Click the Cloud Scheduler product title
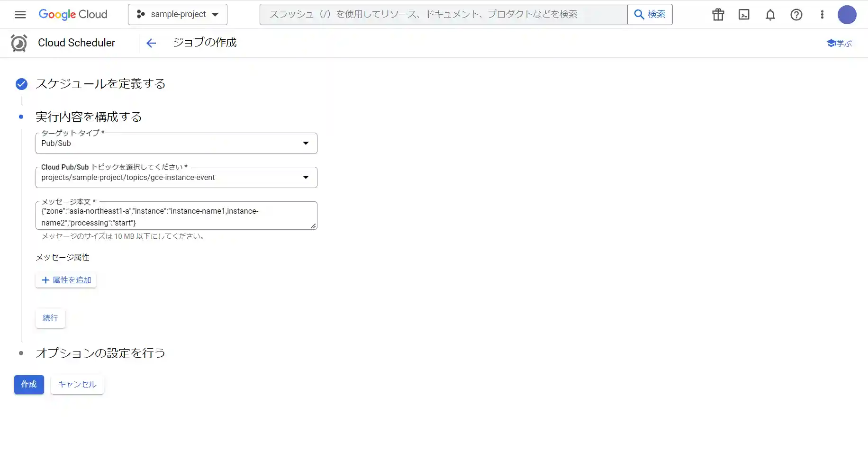868x451 pixels. tap(77, 43)
